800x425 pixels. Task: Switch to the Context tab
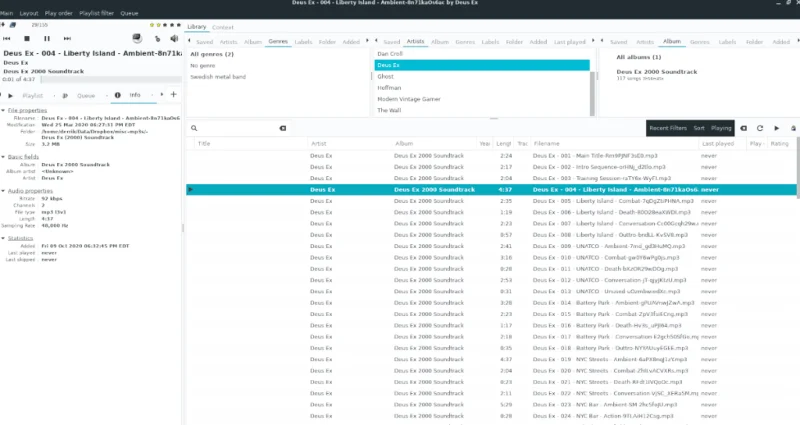pyautogui.click(x=223, y=27)
